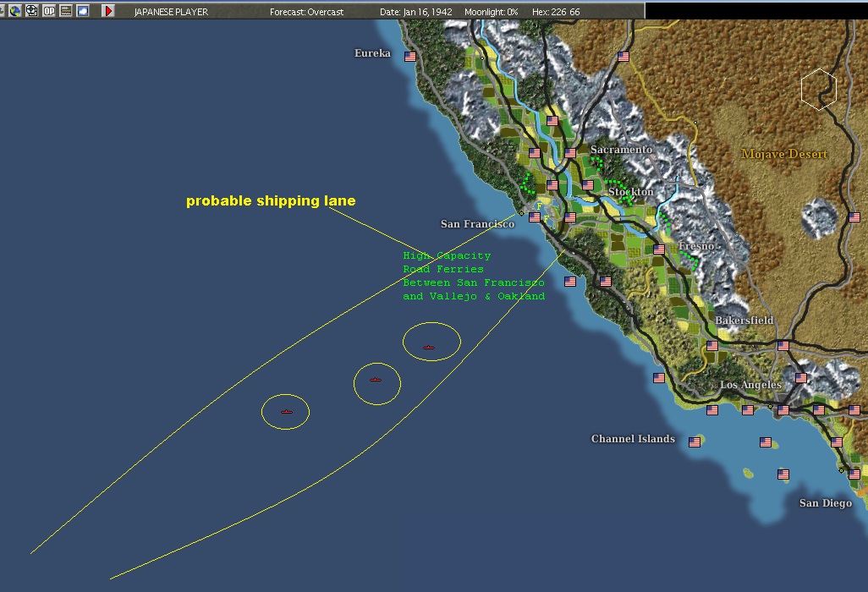Viewport: 868px width, 592px height.
Task: Select the lone coastal flag northwest of Channel Islands
Action: click(659, 378)
